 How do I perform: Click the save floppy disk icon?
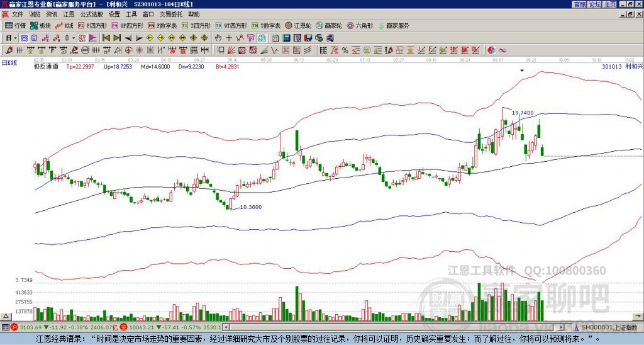(x=308, y=38)
